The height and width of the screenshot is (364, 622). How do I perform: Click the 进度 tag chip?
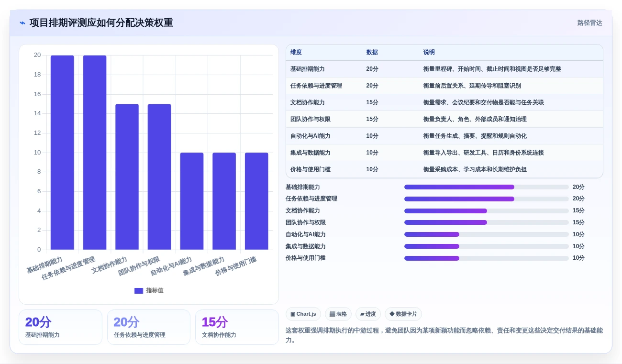pos(368,314)
